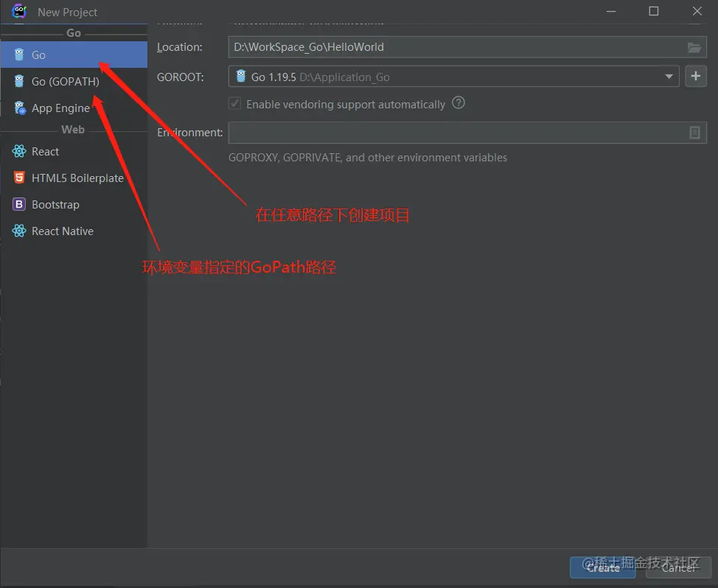Click the GOPROXY, GOPRIVATE hint text
Image resolution: width=718 pixels, height=588 pixels.
pyautogui.click(x=368, y=158)
